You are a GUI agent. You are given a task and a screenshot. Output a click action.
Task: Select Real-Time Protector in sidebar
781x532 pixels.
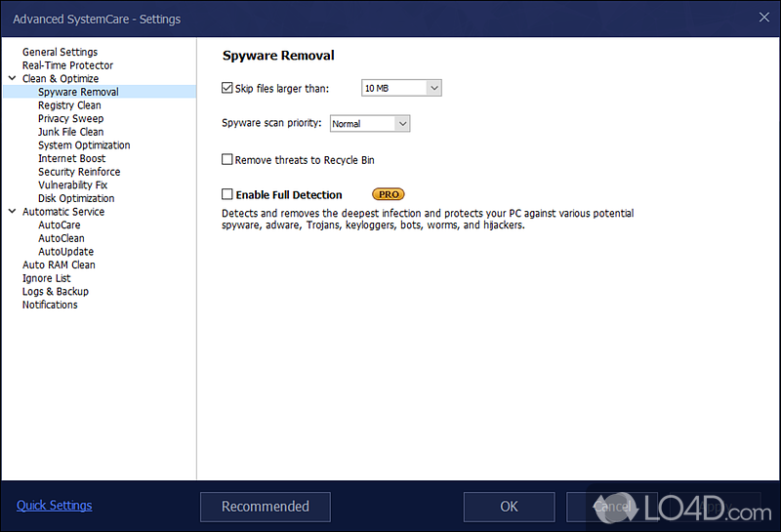(67, 65)
